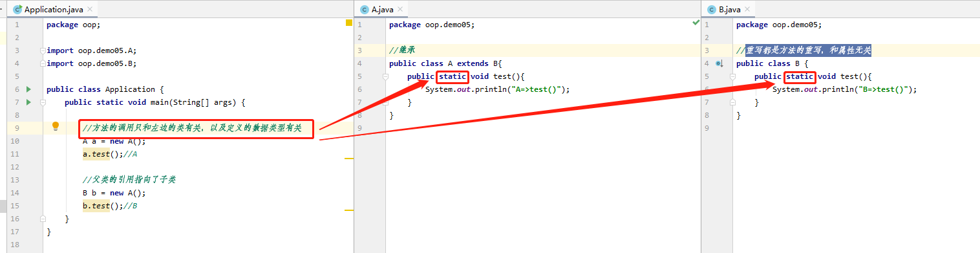The height and width of the screenshot is (253, 980).
Task: Click the "b.test();//B" line
Action: tap(110, 206)
